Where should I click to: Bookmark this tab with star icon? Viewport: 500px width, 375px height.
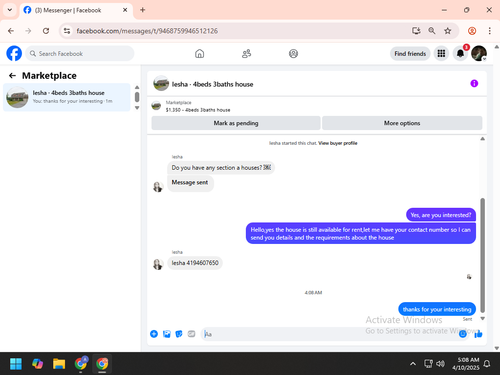point(448,31)
